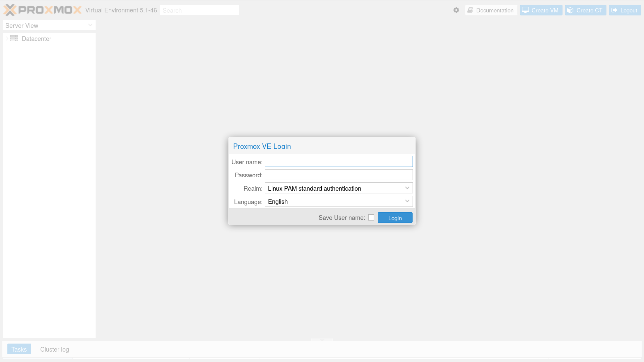Viewport: 644px width, 362px height.
Task: Click the Proxmox logo
Action: (x=42, y=10)
